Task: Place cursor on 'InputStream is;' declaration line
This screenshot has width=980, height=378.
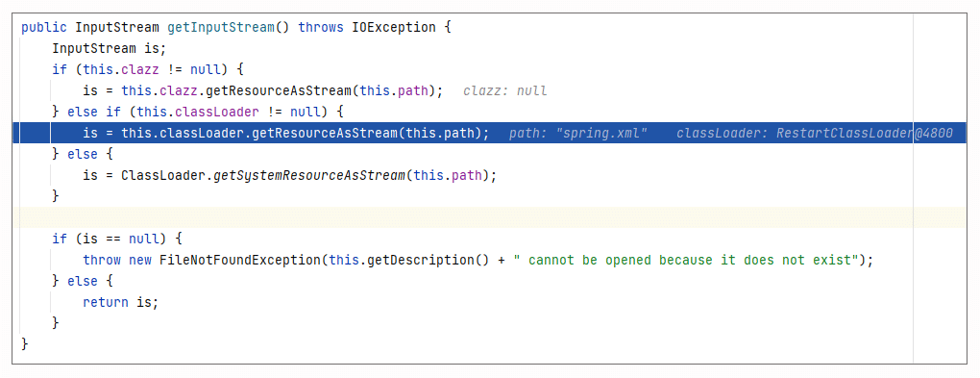Action: 110,48
